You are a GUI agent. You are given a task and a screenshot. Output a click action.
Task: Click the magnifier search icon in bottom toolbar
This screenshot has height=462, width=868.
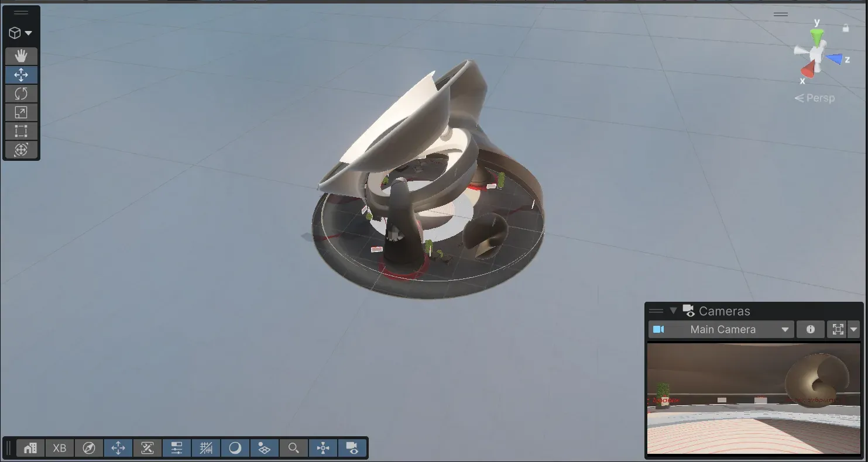click(x=294, y=448)
